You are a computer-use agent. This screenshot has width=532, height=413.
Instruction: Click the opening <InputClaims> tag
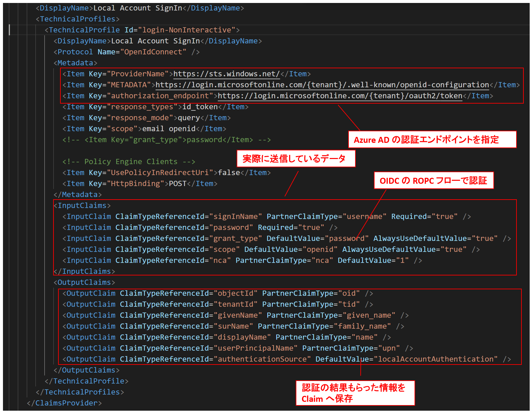coord(82,206)
